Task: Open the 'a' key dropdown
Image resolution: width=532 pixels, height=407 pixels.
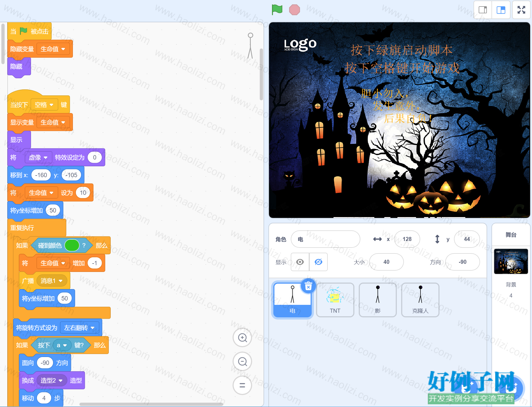Action: pyautogui.click(x=62, y=345)
